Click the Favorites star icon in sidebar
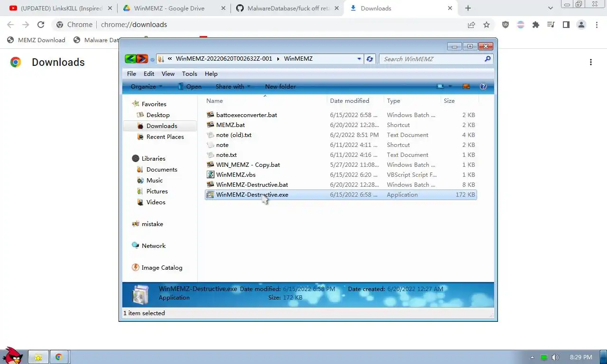Viewport: 607px width, 364px height. pyautogui.click(x=136, y=104)
